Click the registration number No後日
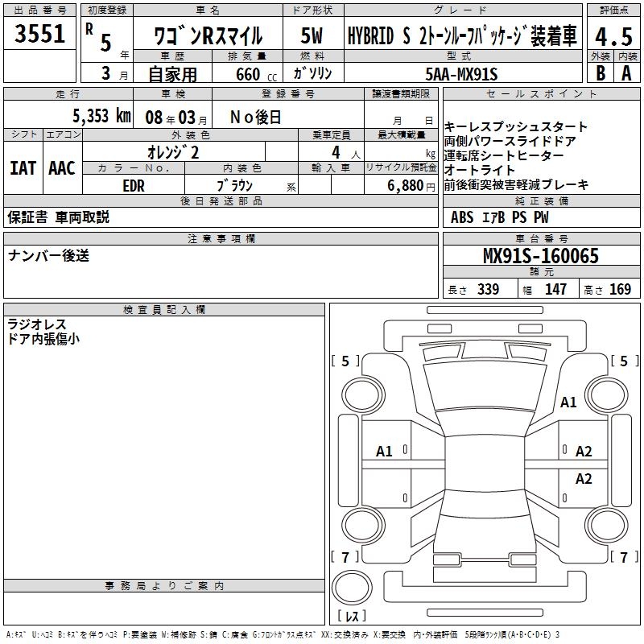Image resolution: width=644 pixels, height=644 pixels. (x=255, y=118)
